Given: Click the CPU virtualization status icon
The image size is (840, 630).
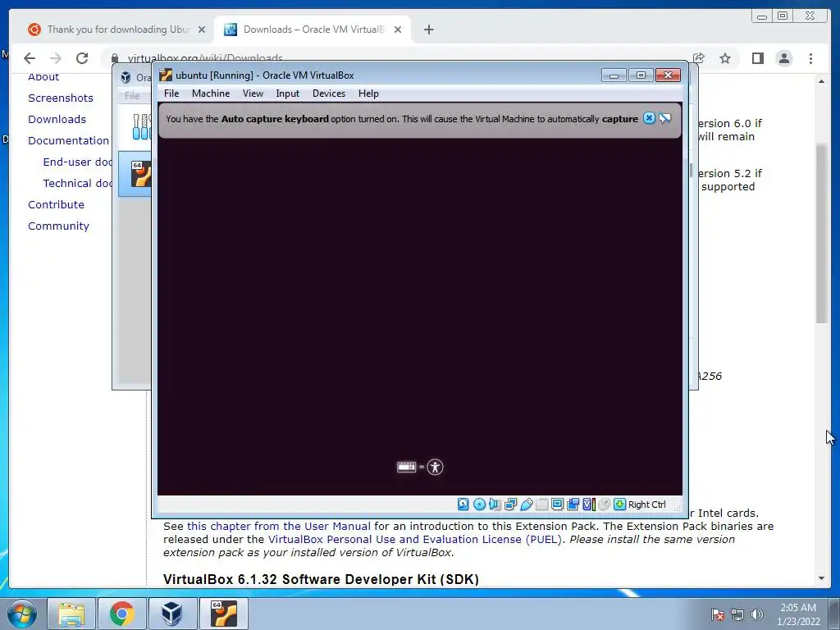Looking at the screenshot, I should click(589, 504).
